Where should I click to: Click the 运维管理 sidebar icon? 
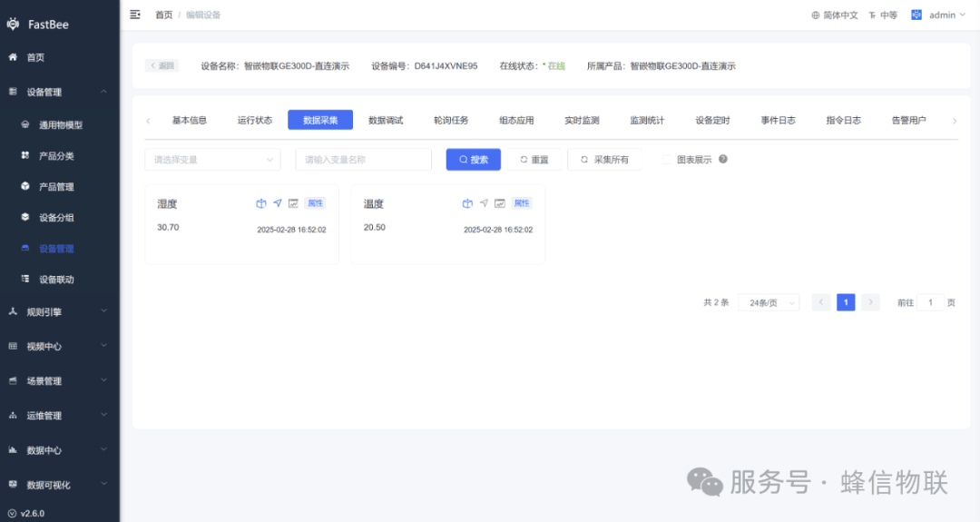[x=13, y=415]
